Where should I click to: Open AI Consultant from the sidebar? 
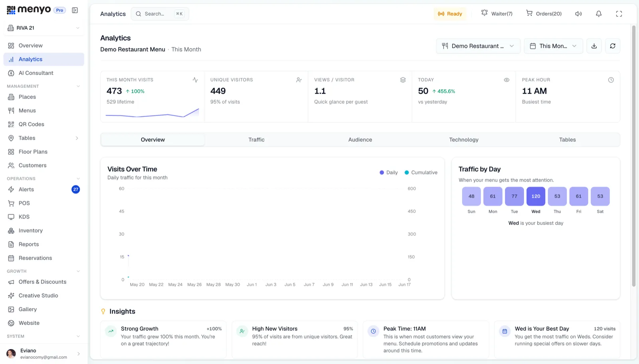[44, 73]
